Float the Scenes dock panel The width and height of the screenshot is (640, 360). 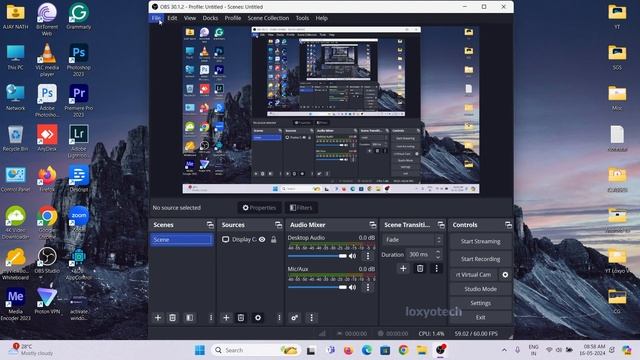pos(210,225)
